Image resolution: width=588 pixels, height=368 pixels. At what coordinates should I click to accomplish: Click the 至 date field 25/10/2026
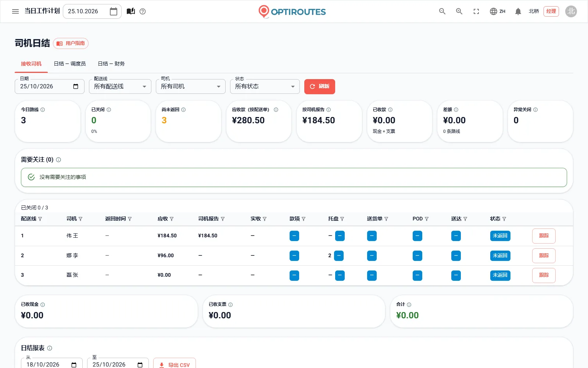point(118,364)
